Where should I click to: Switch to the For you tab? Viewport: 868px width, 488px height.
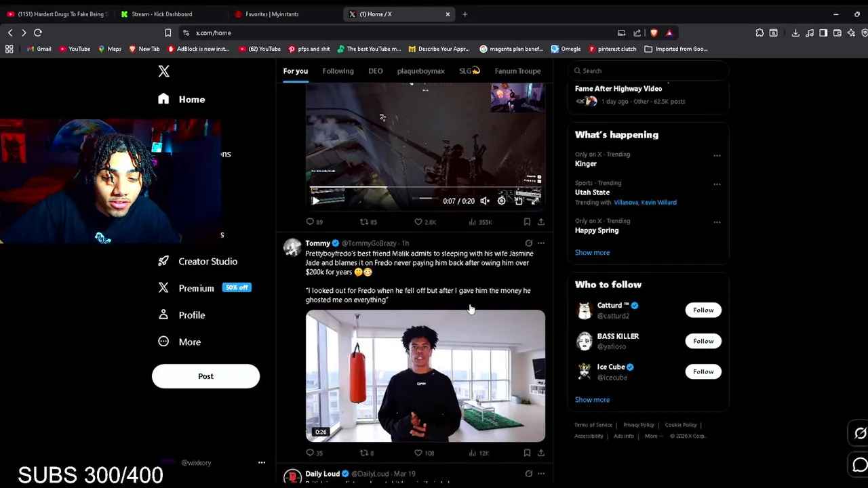pyautogui.click(x=296, y=70)
